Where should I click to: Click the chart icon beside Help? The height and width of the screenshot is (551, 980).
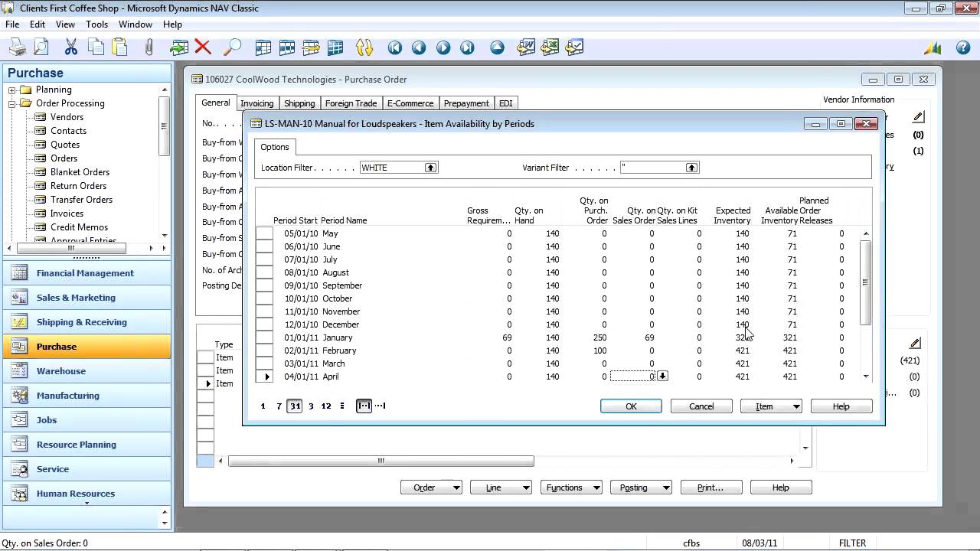click(x=933, y=47)
